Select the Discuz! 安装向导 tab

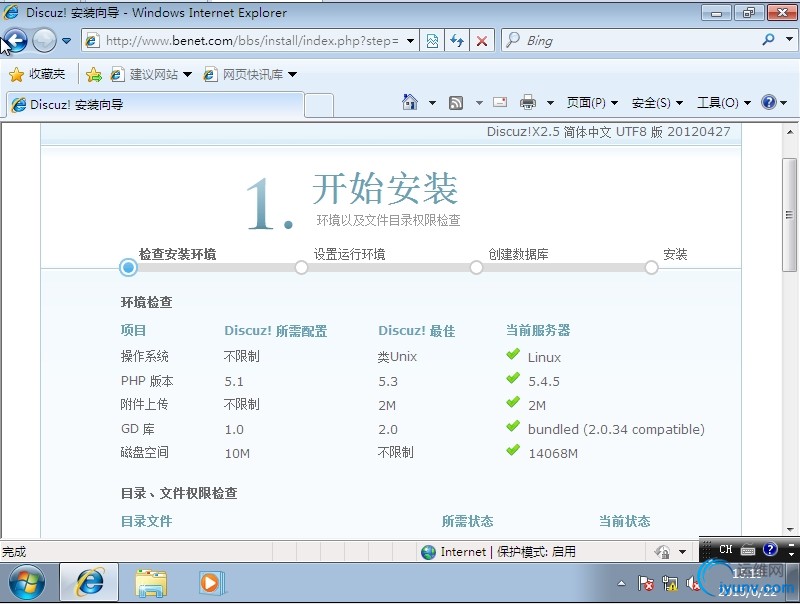pos(155,105)
